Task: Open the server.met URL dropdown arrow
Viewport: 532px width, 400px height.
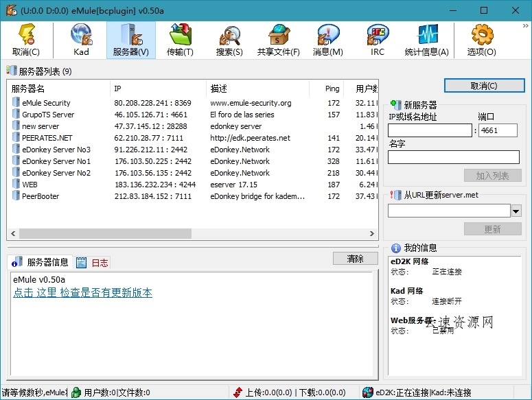Action: [x=516, y=211]
